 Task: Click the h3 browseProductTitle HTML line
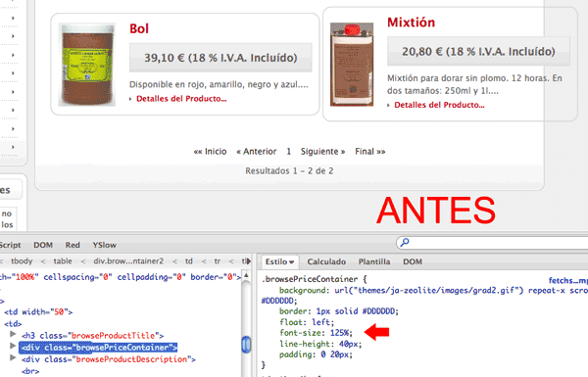click(x=93, y=336)
